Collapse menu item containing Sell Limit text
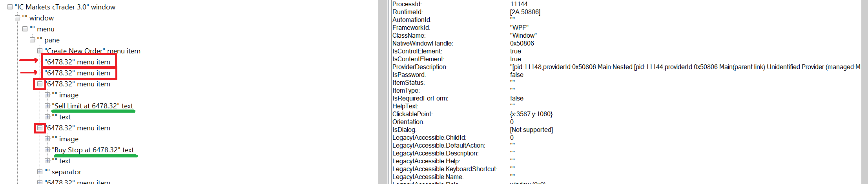 [40, 84]
